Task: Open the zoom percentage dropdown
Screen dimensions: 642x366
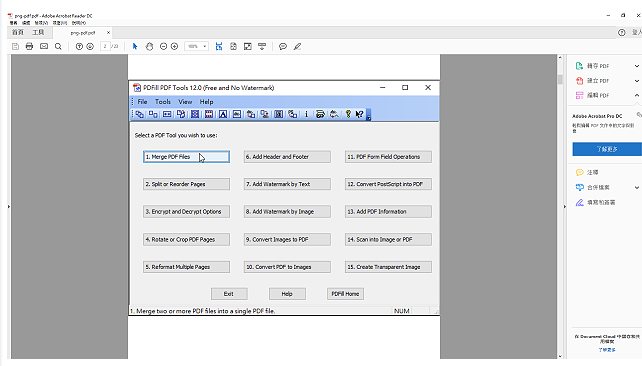Action: 205,46
